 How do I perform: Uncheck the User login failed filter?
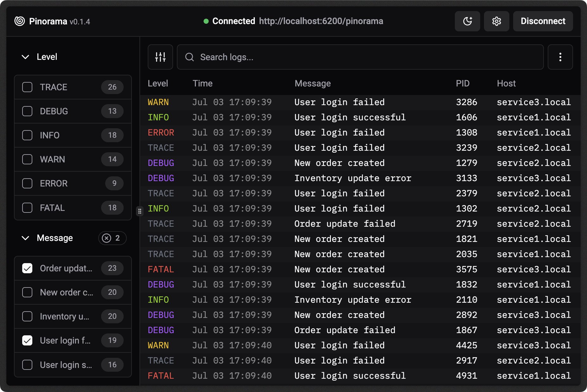(x=27, y=340)
